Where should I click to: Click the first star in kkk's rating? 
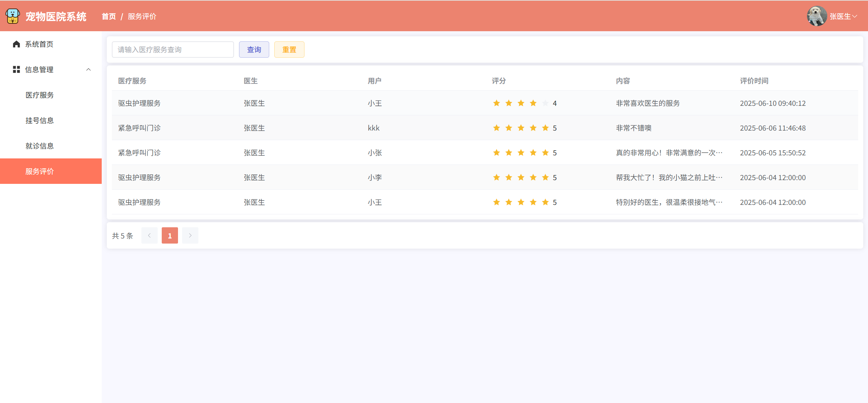point(496,128)
